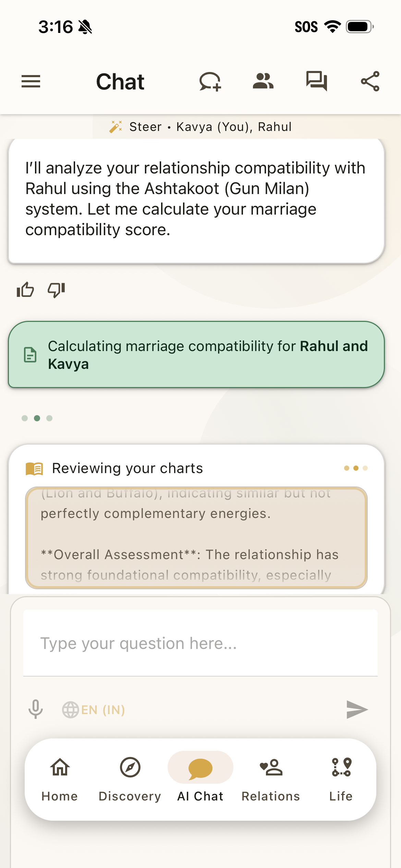This screenshot has height=868, width=401.
Task: Share this conversation
Action: tap(370, 82)
